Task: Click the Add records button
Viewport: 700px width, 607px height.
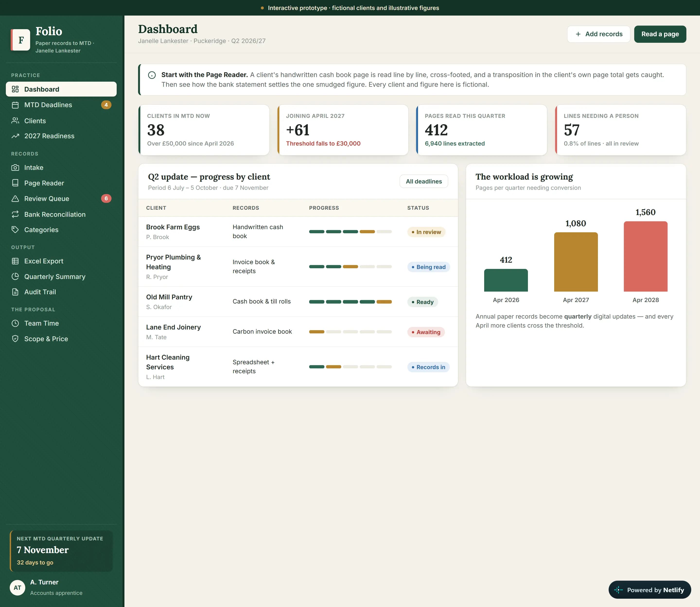Action: click(598, 34)
